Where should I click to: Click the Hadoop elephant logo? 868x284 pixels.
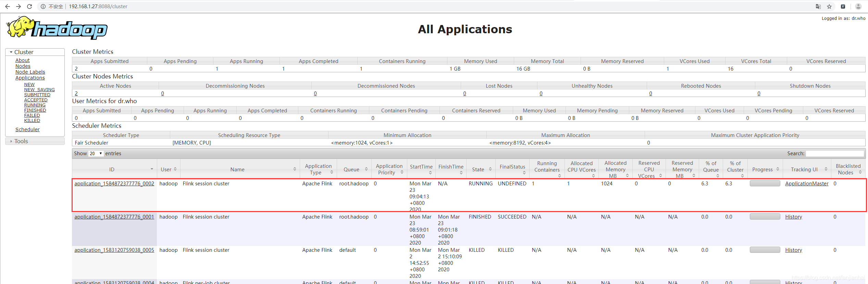click(57, 27)
